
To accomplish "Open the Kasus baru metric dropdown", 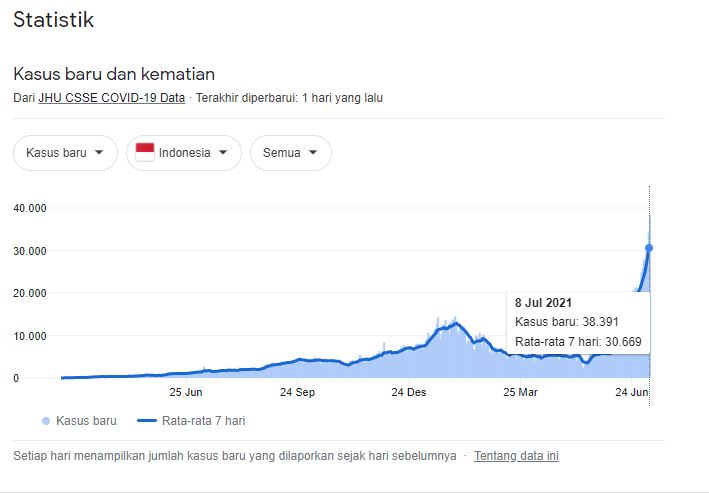I will pyautogui.click(x=65, y=153).
